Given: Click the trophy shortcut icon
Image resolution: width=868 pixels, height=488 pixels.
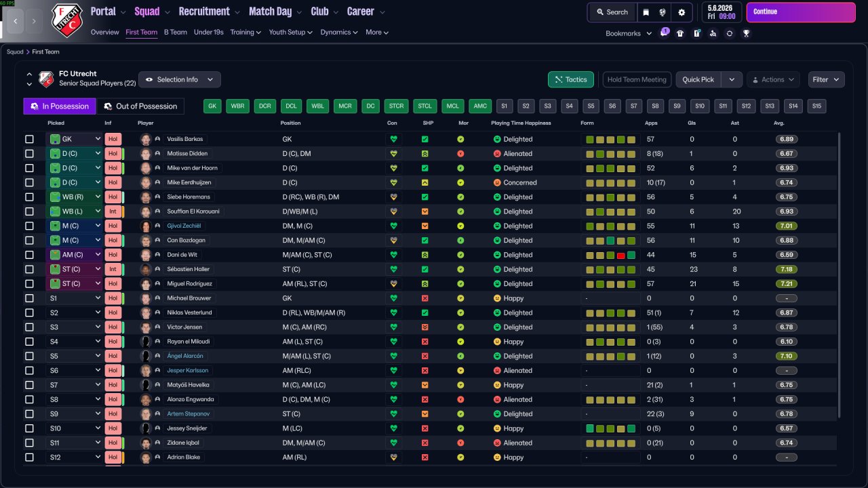Looking at the screenshot, I should (x=746, y=33).
